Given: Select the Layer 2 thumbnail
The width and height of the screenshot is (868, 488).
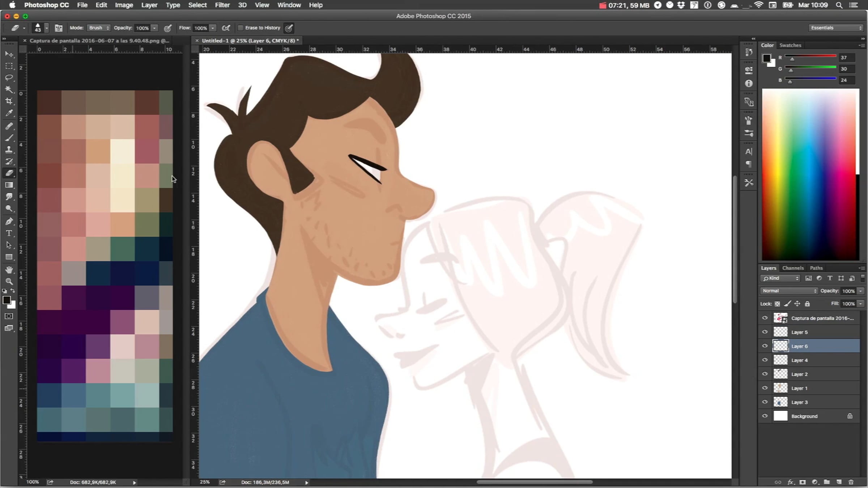Looking at the screenshot, I should [x=780, y=374].
